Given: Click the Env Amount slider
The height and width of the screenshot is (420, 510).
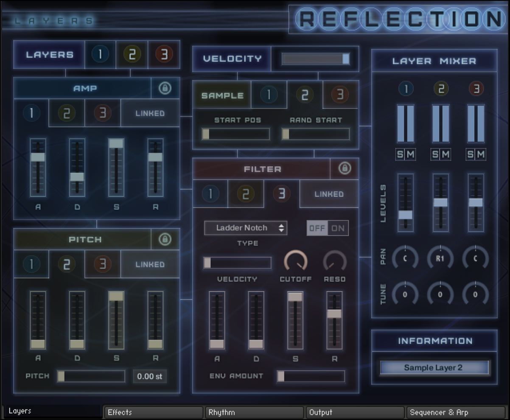Looking at the screenshot, I should point(311,376).
